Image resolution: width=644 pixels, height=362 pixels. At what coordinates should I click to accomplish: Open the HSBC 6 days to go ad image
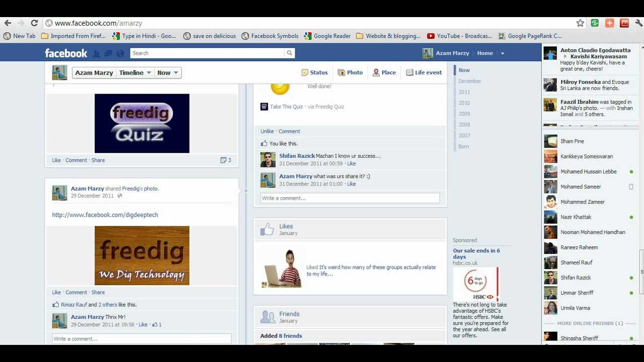[x=476, y=284]
